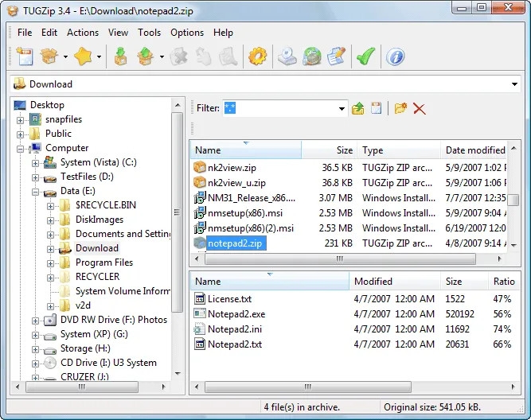Click the blue info about icon
Image resolution: width=531 pixels, height=420 pixels.
[395, 56]
